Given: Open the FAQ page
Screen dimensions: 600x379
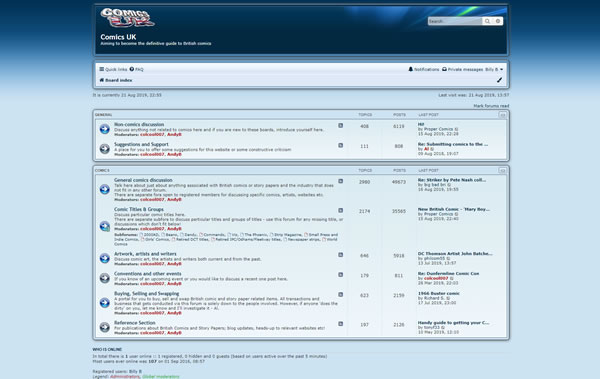Looking at the screenshot, I should tap(137, 69).
